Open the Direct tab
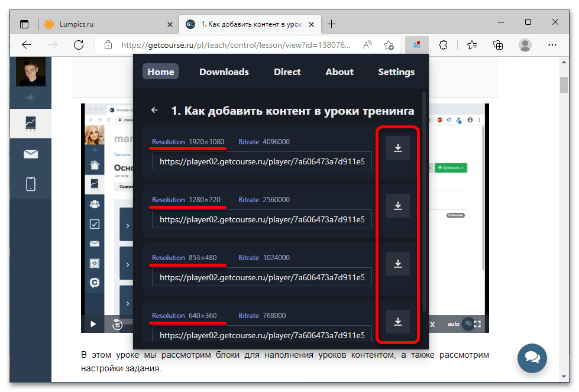 (287, 72)
